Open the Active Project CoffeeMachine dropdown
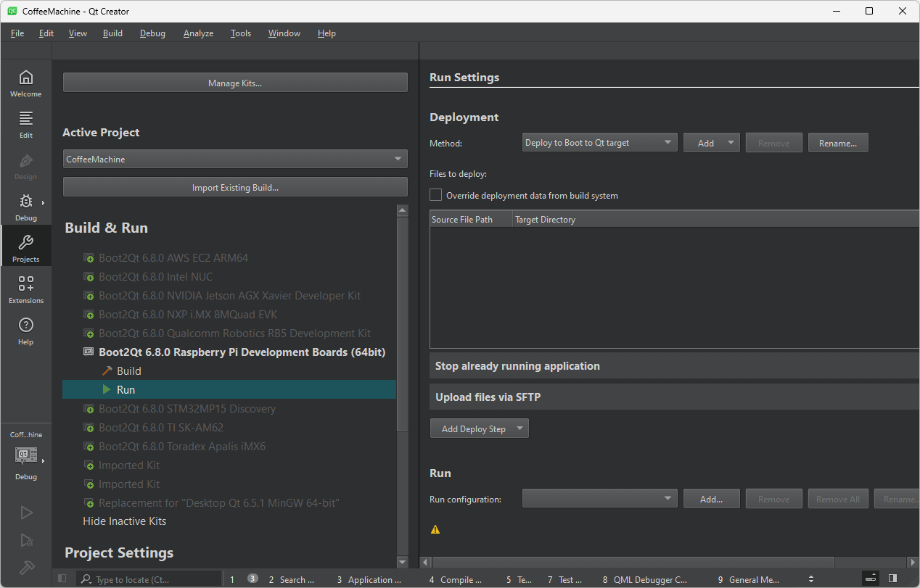Screen dimensions: 920x588 [x=235, y=159]
